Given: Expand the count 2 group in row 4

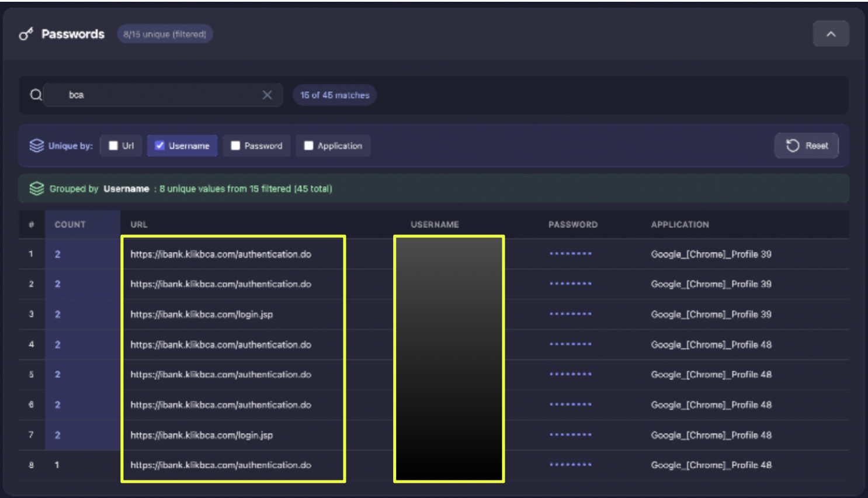Looking at the screenshot, I should [x=58, y=345].
